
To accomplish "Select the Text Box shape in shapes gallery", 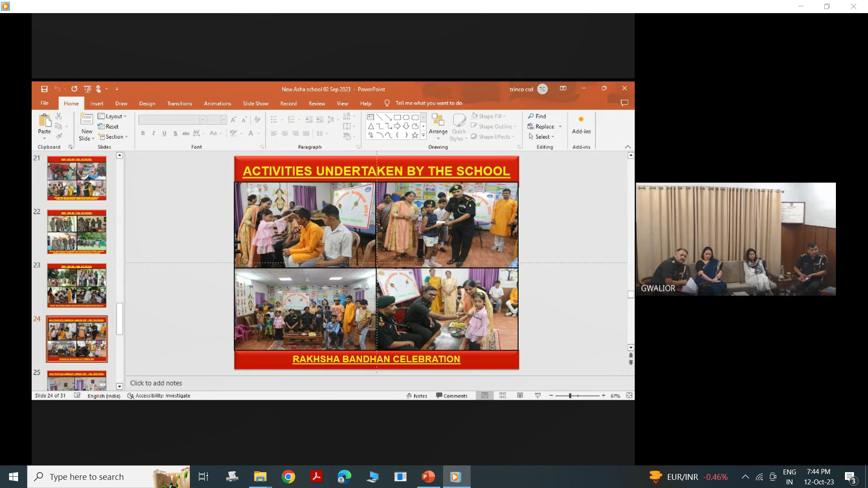I will coord(371,117).
